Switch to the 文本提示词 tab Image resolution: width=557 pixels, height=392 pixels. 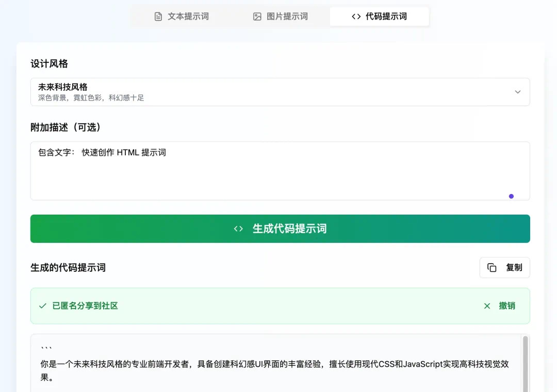pos(182,17)
